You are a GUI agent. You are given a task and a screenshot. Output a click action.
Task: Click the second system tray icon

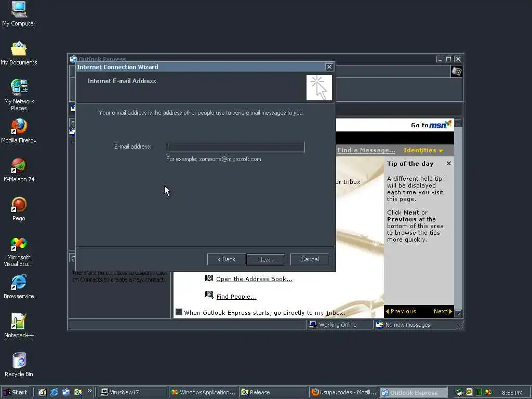pos(469,392)
